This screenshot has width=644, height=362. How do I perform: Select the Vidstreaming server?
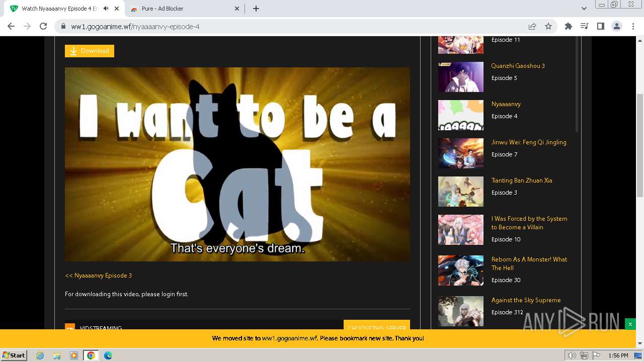click(101, 328)
